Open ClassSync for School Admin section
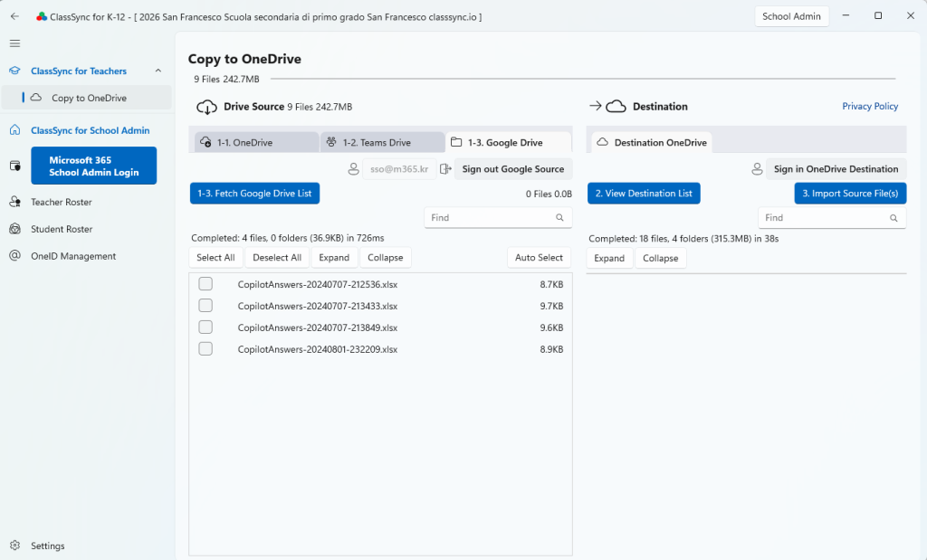Image resolution: width=927 pixels, height=560 pixels. [x=90, y=130]
